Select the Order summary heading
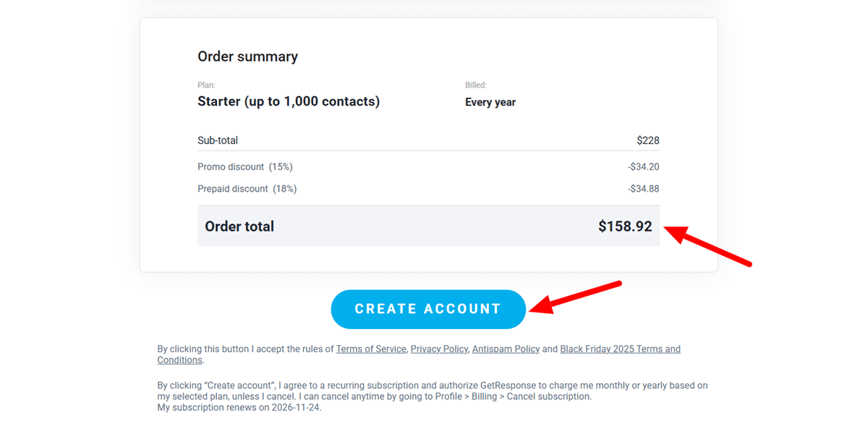Image resolution: width=868 pixels, height=434 pixels. [247, 56]
